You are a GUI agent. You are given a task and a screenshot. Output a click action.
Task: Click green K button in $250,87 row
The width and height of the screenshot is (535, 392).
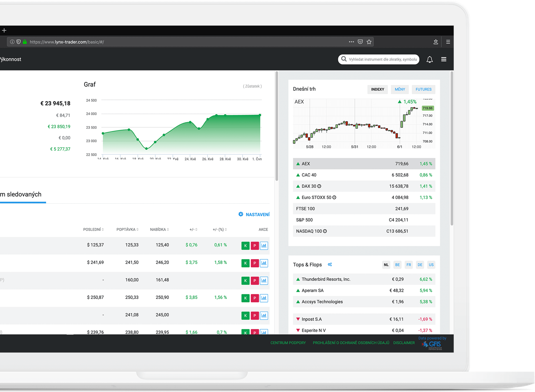(x=245, y=298)
